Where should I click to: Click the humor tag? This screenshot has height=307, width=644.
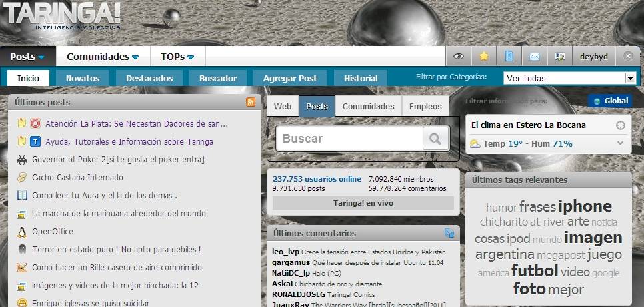[x=501, y=208]
